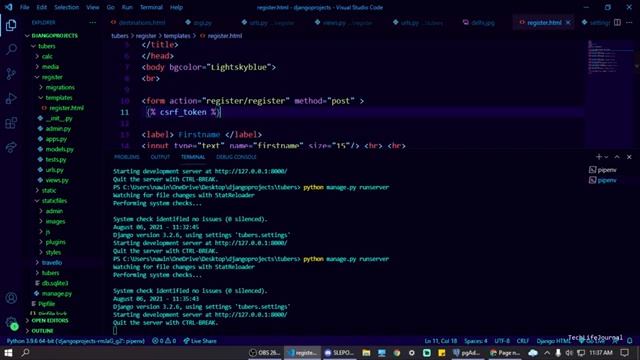Maximize the terminal panel
This screenshot has width=640, height=360.
617,157
